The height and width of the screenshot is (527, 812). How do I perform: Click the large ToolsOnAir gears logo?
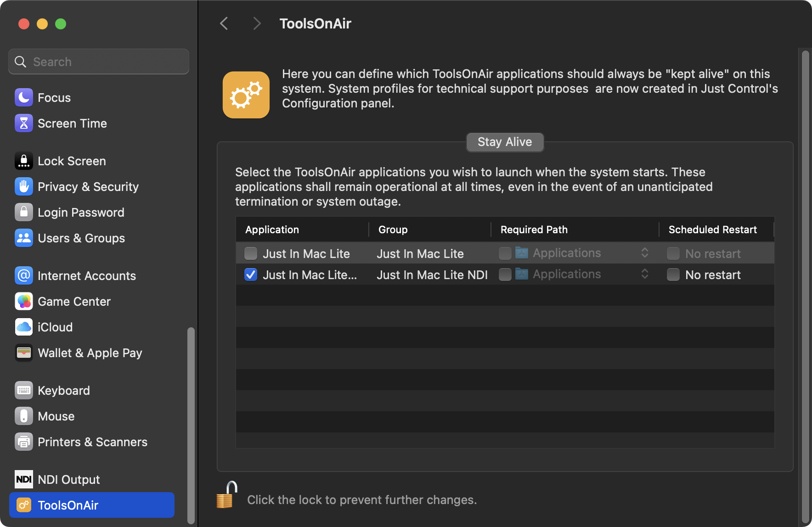246,95
